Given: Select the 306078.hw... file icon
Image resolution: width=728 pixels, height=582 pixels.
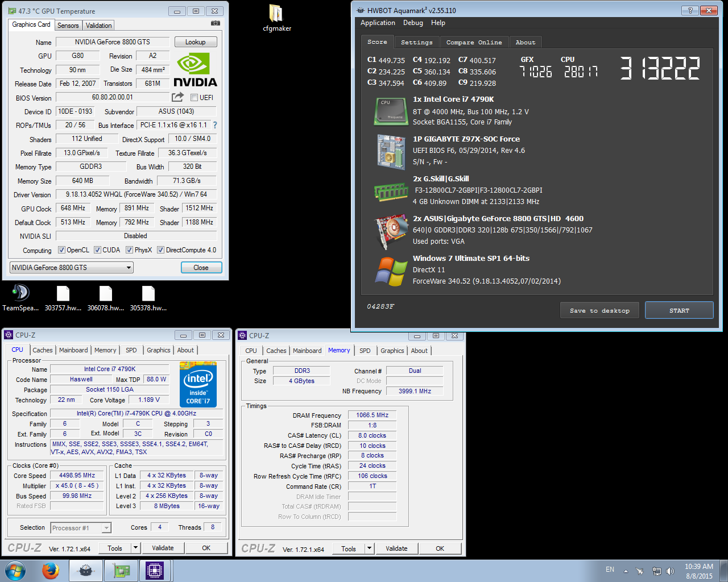Looking at the screenshot, I should point(106,298).
